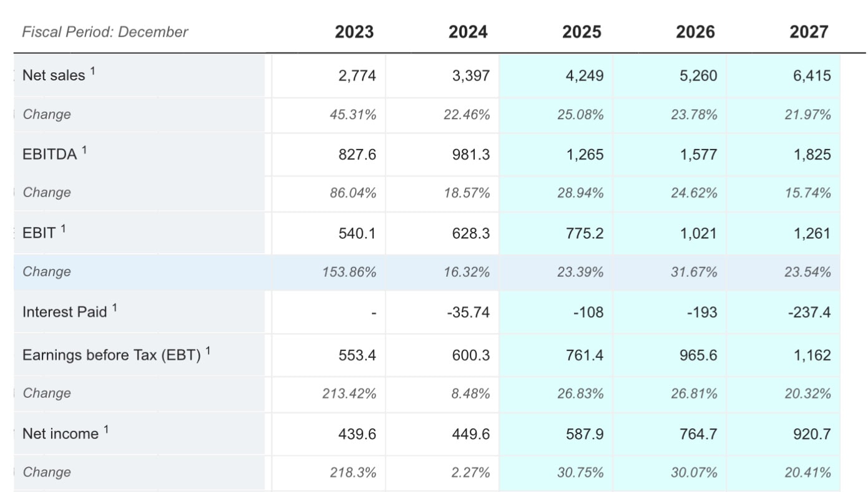Viewport: 868px width, 492px height.
Task: Click the footnote marker beside EBIT
Action: click(63, 229)
